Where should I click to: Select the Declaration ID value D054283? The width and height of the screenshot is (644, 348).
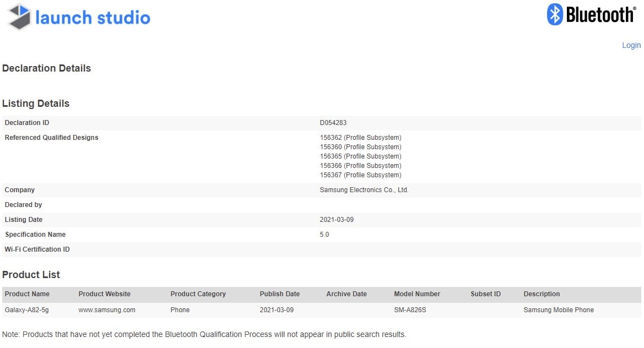coord(333,123)
